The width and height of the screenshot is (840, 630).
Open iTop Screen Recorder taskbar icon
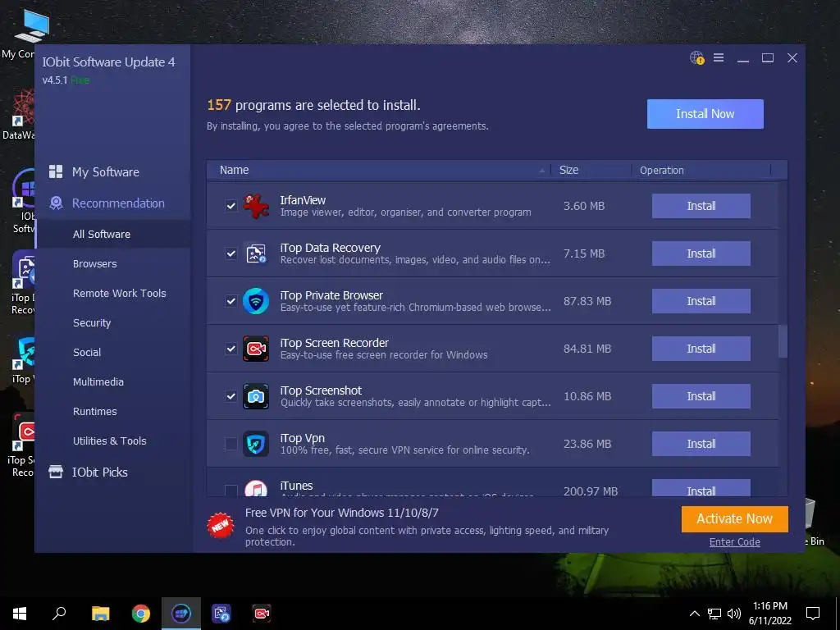click(x=262, y=614)
